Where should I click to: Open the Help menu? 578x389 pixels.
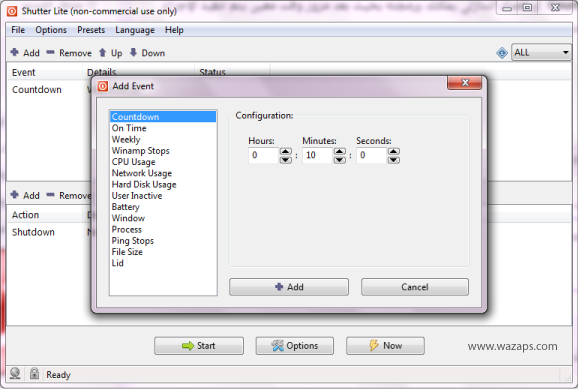point(174,30)
